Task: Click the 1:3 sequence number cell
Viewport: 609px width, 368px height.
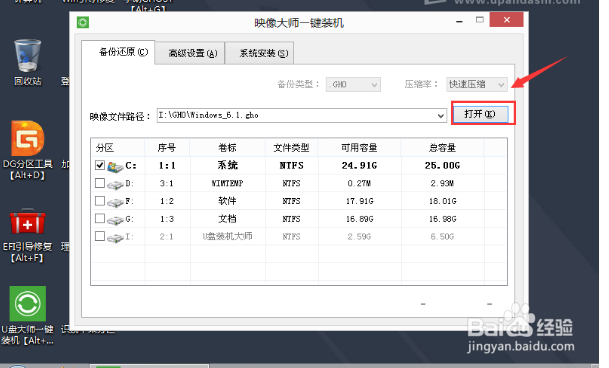Action: 167,219
